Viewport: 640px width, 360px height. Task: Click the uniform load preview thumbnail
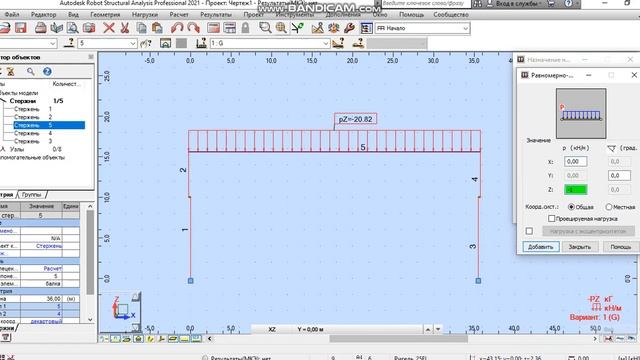pyautogui.click(x=581, y=113)
